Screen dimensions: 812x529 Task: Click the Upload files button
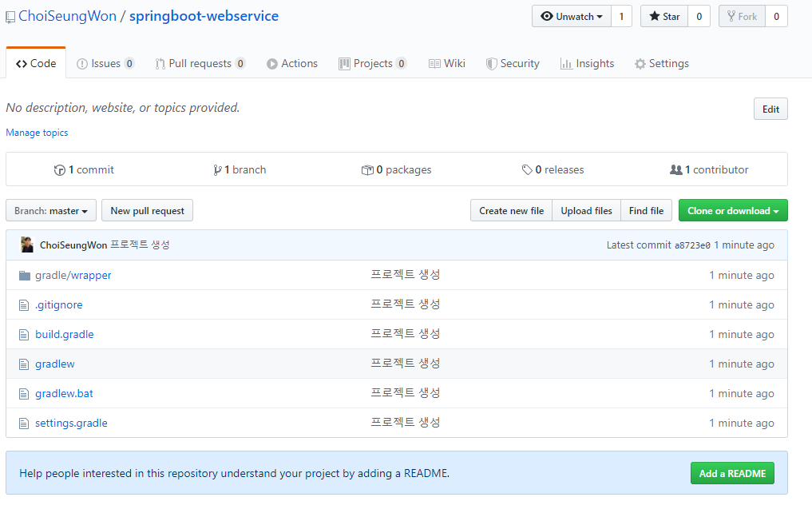tap(586, 210)
